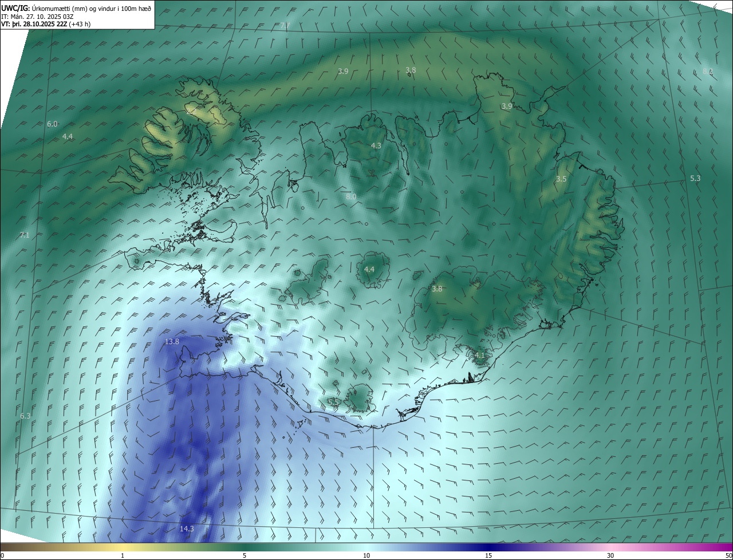The height and width of the screenshot is (560, 733).
Task: Click the 0 tick on the color scale
Action: pos(2,555)
